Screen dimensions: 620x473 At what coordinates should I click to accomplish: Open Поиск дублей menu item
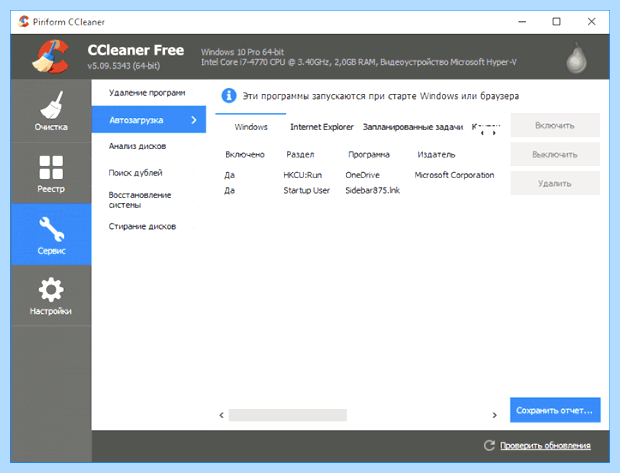149,173
